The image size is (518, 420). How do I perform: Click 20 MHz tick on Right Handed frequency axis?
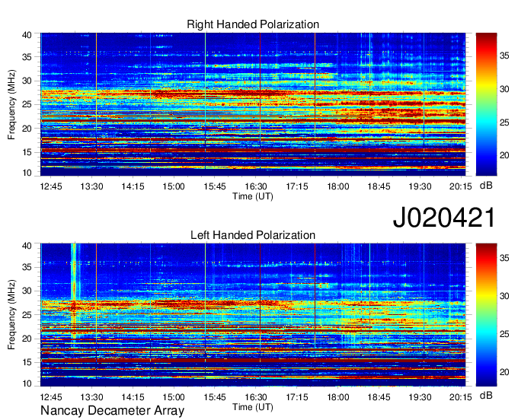[27, 129]
